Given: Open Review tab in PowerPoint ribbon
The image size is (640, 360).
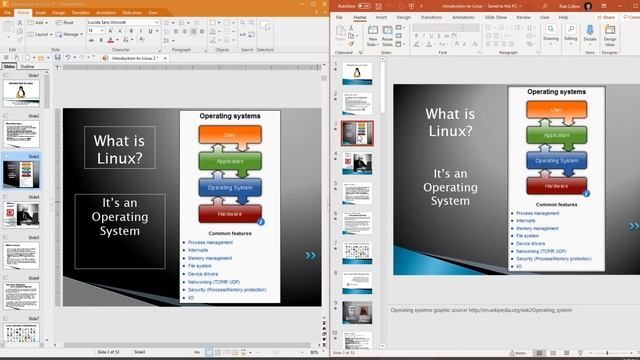Looking at the screenshot, I should pos(523,18).
